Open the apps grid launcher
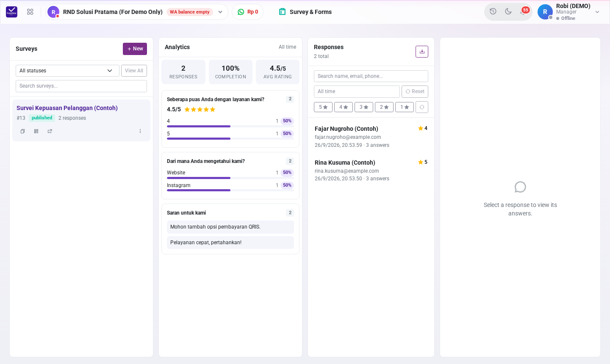The width and height of the screenshot is (610, 364). click(x=30, y=12)
